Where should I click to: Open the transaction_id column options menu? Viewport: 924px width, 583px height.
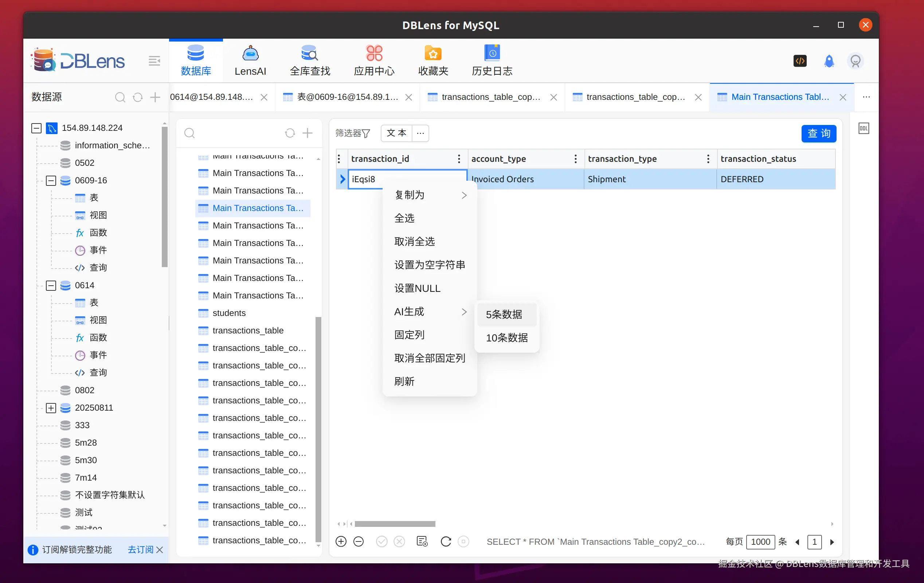(459, 159)
